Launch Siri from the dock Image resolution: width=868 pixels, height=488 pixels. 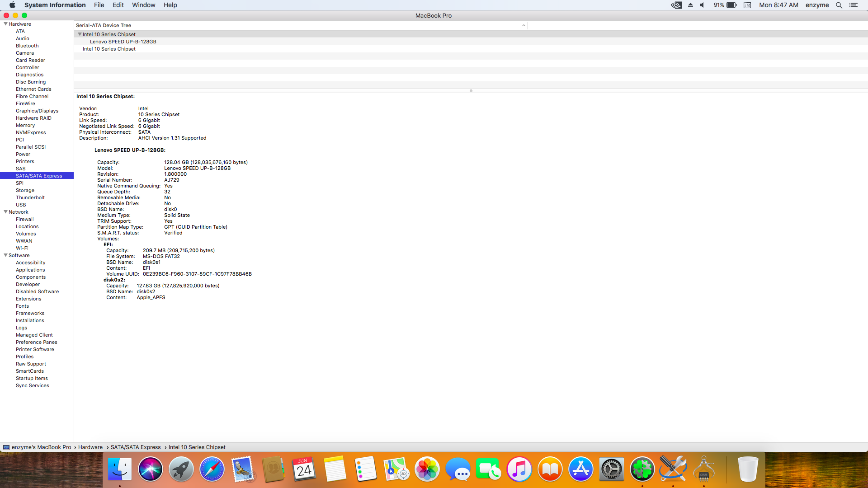[150, 469]
